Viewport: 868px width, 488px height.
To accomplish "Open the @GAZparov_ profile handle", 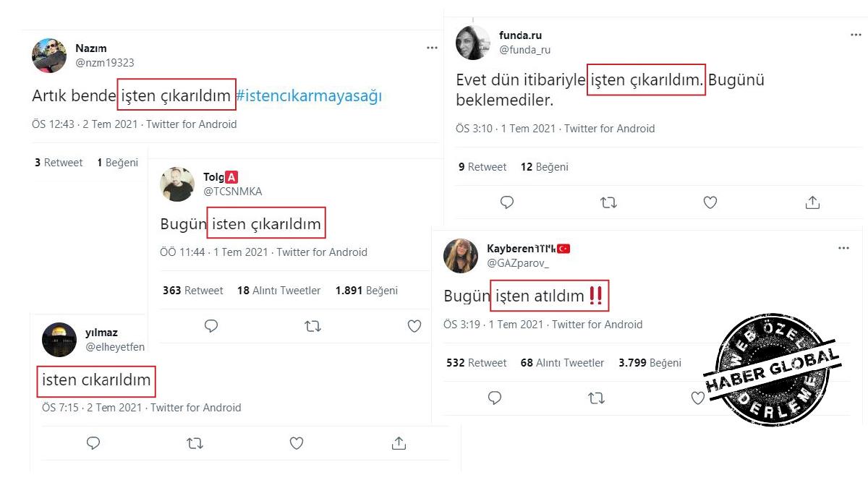I will pyautogui.click(x=518, y=263).
